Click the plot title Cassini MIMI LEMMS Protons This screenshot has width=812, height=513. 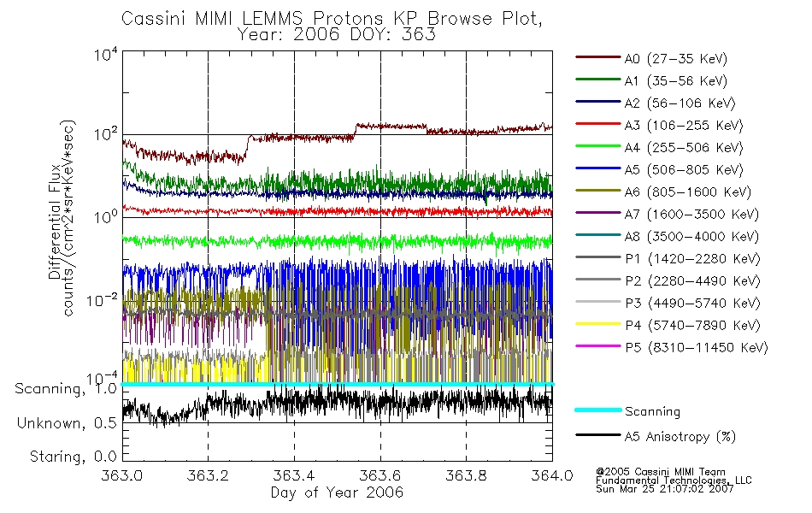[x=332, y=18]
